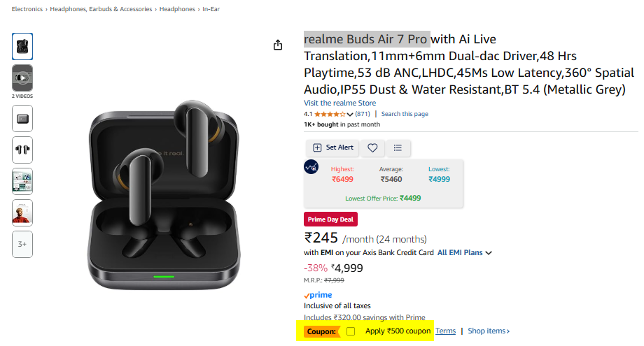Image resolution: width=644 pixels, height=346 pixels.
Task: Click the heart wishlist icon
Action: 372,147
